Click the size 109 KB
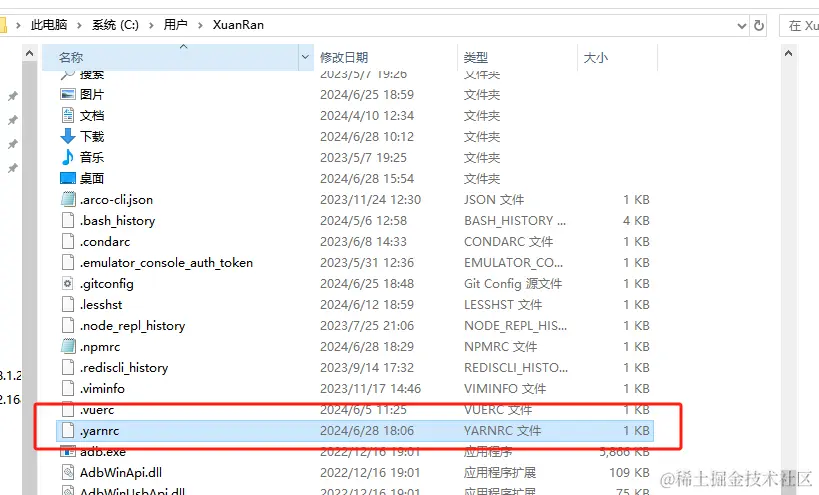The height and width of the screenshot is (495, 819). pyautogui.click(x=629, y=473)
